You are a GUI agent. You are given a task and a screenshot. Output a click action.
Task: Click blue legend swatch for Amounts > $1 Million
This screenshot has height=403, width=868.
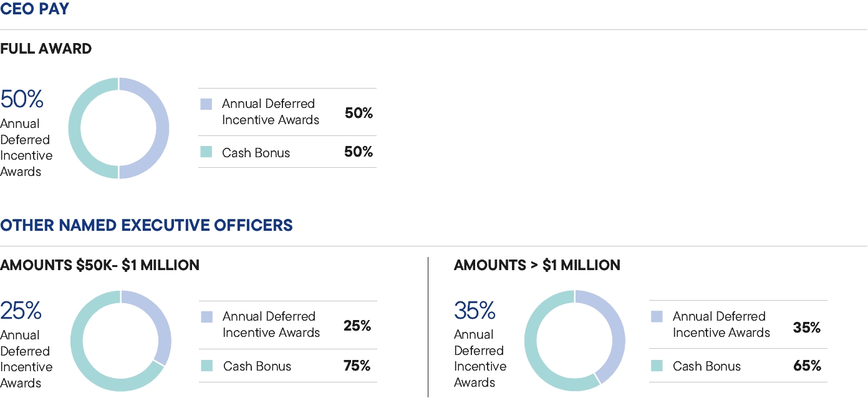click(x=657, y=317)
